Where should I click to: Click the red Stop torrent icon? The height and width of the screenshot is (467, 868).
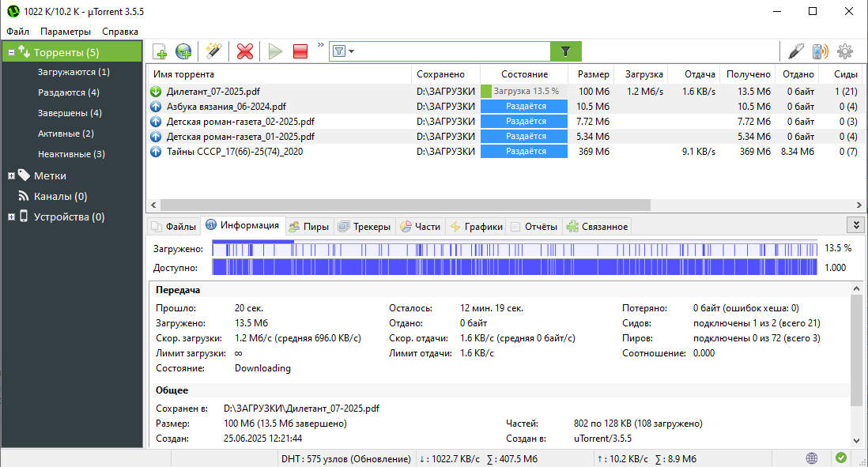coord(300,51)
